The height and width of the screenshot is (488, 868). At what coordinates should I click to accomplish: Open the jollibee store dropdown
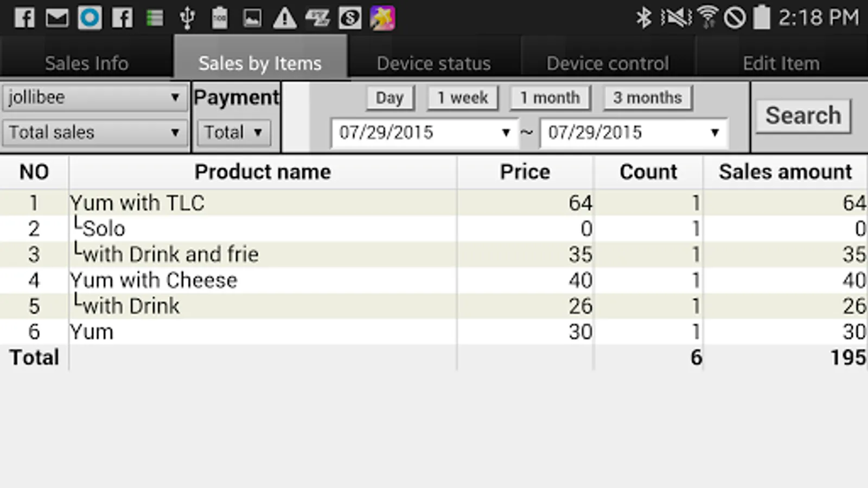coord(95,97)
